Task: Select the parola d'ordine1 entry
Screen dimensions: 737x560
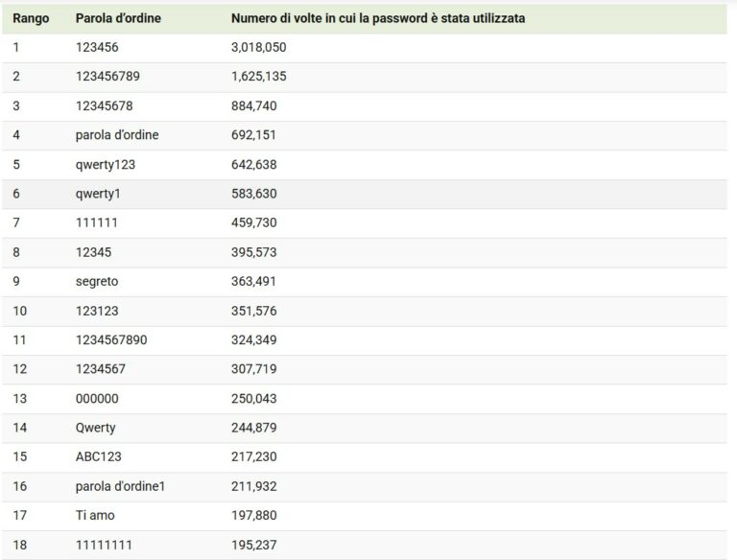Action: point(120,486)
